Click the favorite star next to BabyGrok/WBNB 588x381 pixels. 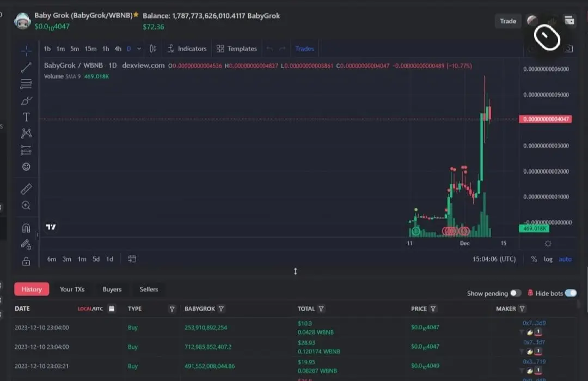coord(136,15)
